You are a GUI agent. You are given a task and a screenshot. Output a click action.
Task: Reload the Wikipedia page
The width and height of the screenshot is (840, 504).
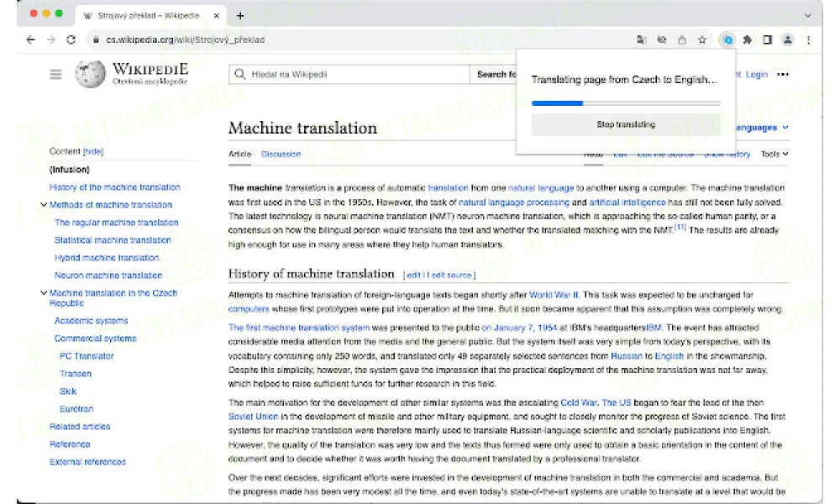point(71,39)
